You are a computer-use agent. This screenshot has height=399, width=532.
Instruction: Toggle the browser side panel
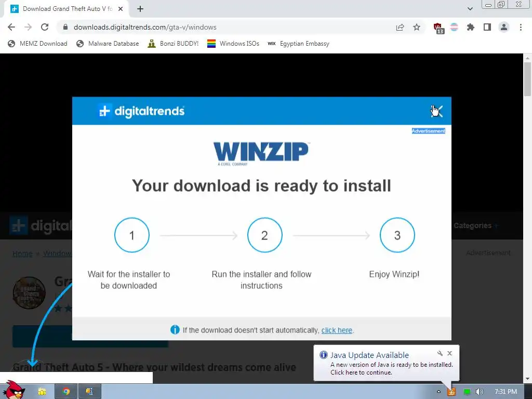pyautogui.click(x=487, y=27)
